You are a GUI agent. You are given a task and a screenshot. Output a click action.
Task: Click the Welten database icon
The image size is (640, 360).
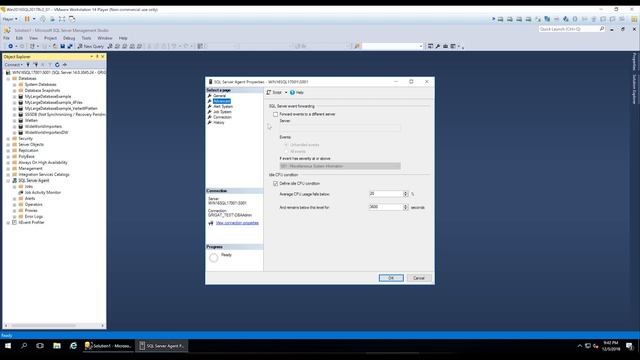21,120
